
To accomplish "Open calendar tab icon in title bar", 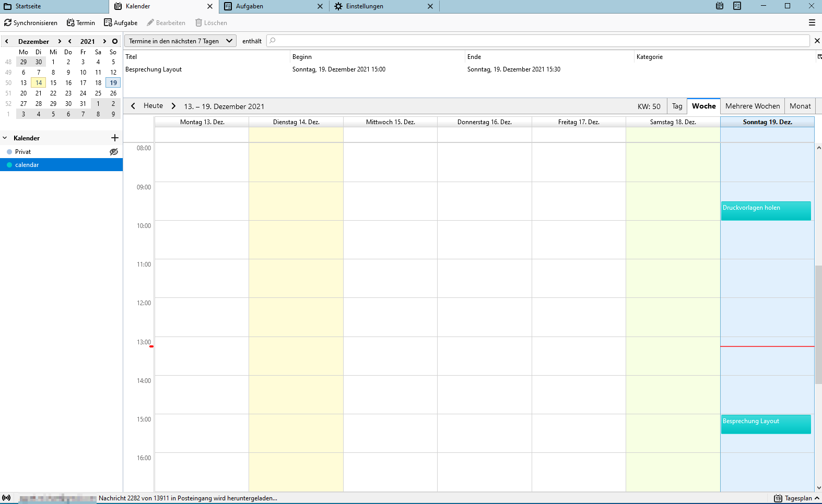I will click(720, 6).
